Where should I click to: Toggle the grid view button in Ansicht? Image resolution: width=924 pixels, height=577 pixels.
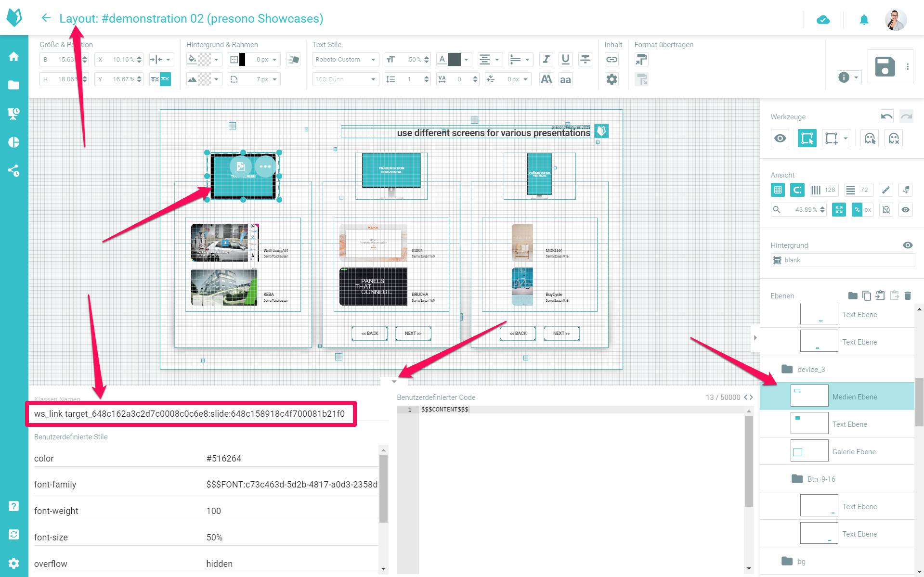tap(778, 190)
